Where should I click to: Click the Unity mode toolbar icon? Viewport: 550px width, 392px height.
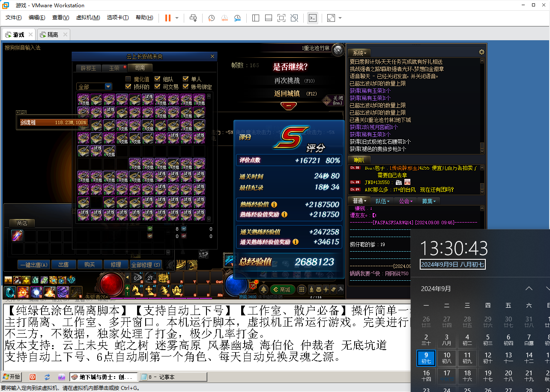(294, 18)
